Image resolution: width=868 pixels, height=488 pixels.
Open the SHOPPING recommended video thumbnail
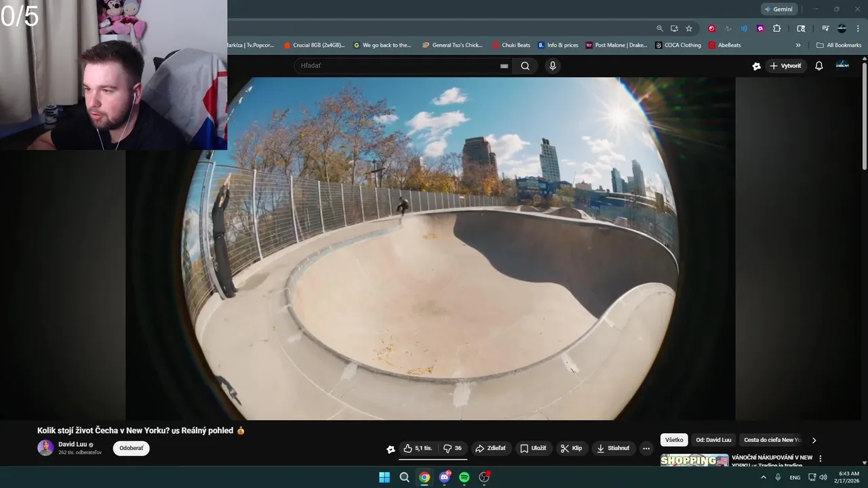click(694, 460)
